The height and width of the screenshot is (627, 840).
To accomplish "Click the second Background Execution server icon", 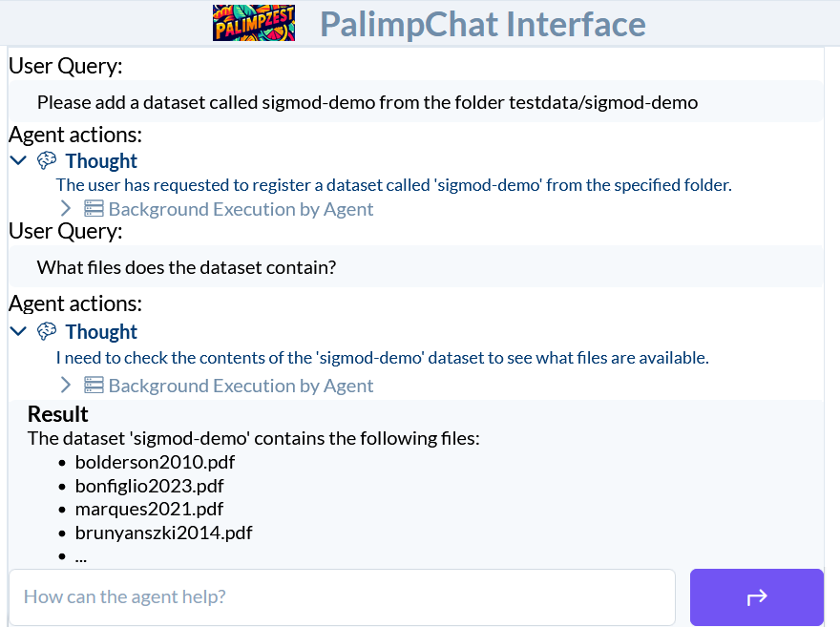I will tap(94, 385).
